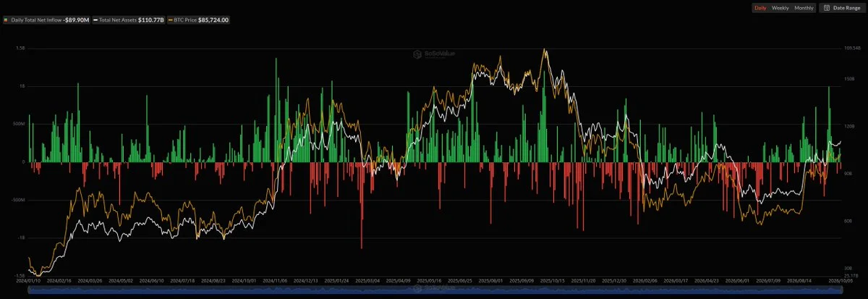Switch chart to Monthly view
Screen dimensions: 868x299
coord(804,7)
